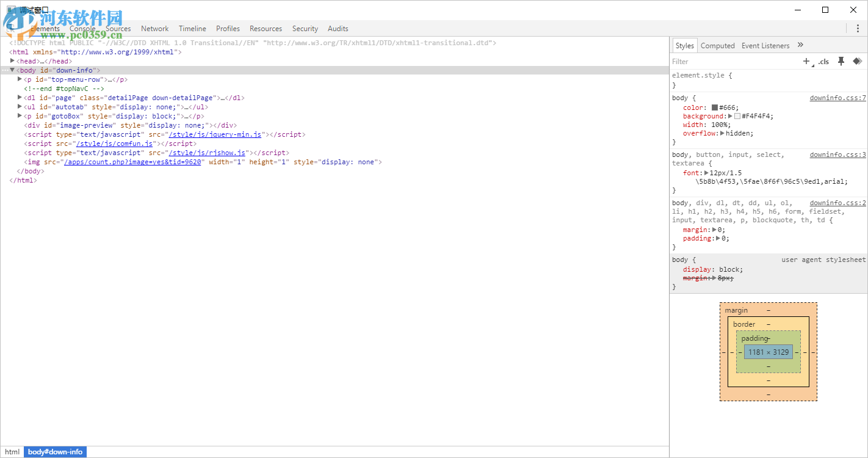Expand the ul#autotab element
Image resolution: width=868 pixels, height=458 pixels.
pyautogui.click(x=20, y=107)
